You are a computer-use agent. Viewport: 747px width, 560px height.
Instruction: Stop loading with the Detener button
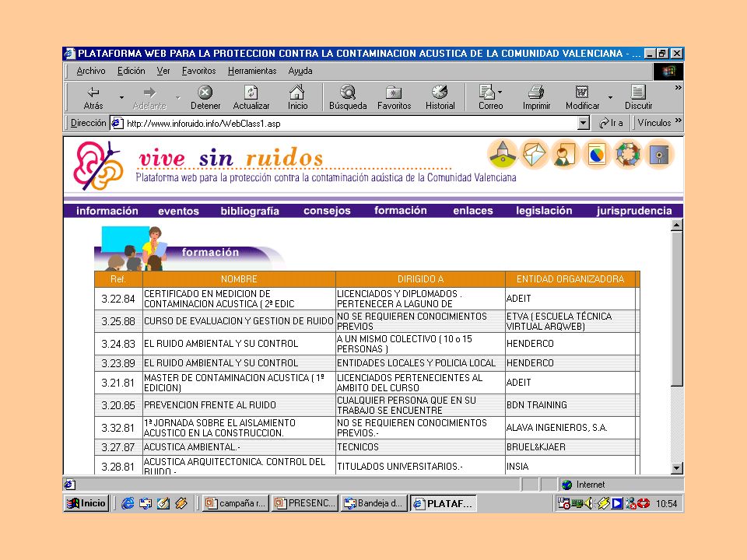(x=205, y=98)
